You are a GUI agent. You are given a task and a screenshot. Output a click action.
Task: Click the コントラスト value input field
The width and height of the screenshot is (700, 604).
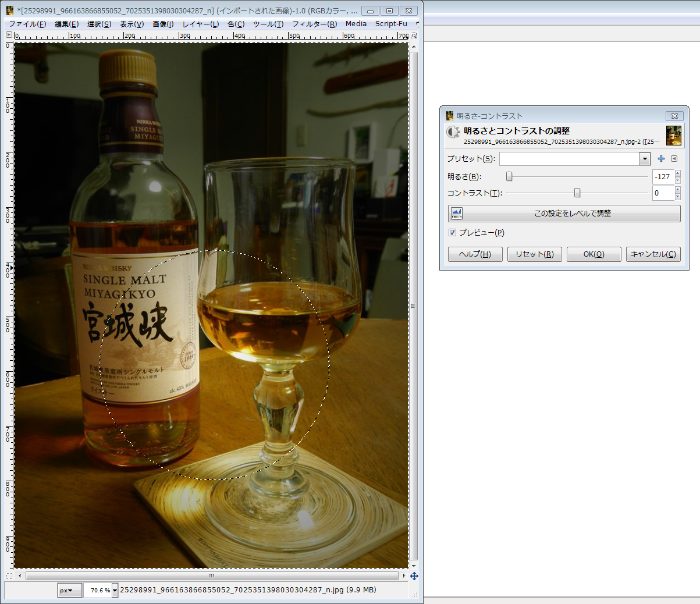click(663, 193)
